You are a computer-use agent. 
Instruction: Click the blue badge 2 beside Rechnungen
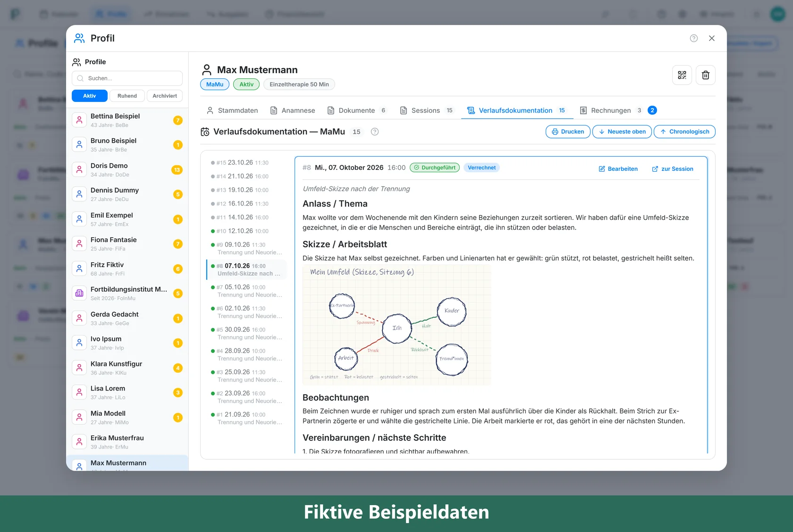click(x=652, y=110)
